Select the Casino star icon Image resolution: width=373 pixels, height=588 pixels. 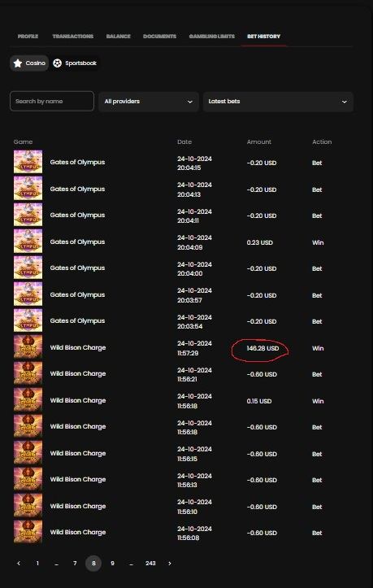pos(18,63)
